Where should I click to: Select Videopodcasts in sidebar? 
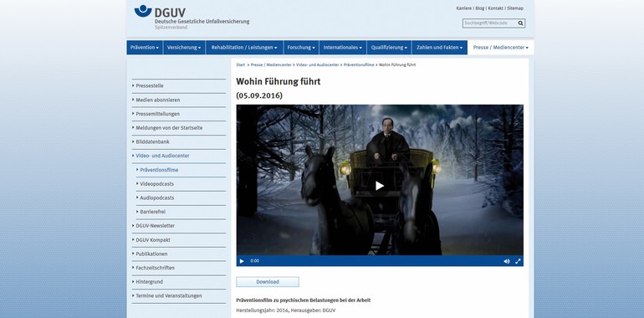157,184
